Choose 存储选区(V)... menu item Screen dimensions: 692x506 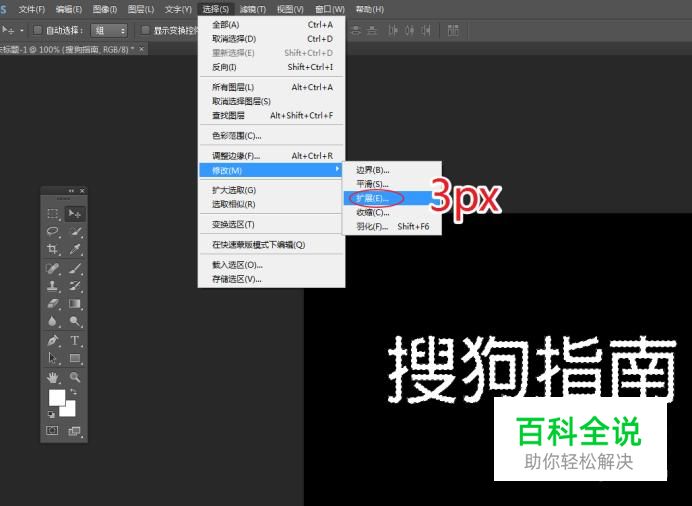(271, 279)
